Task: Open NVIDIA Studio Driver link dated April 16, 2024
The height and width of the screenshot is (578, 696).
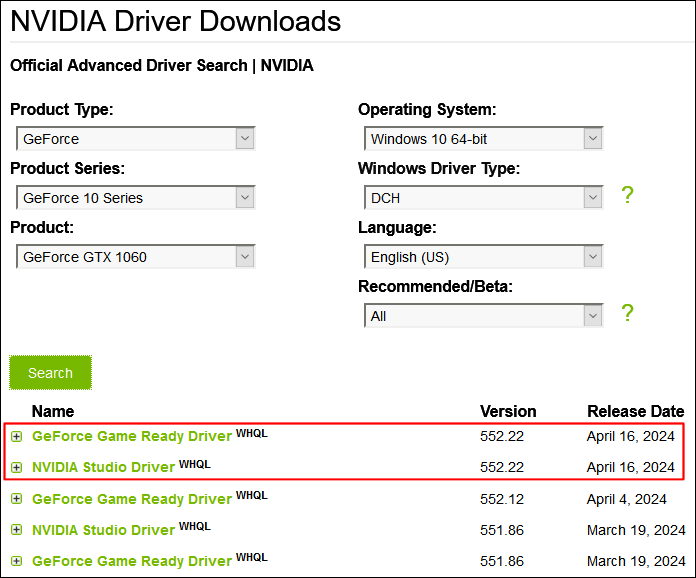Action: click(103, 467)
